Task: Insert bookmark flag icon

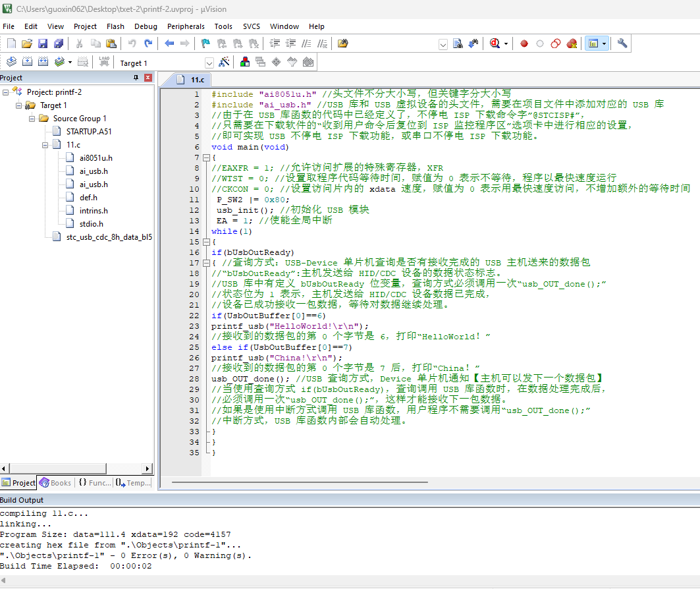Action: (205, 43)
